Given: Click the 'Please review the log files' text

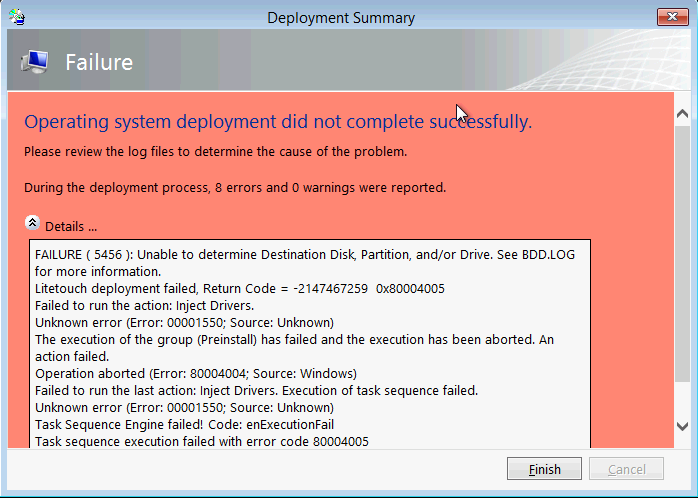Looking at the screenshot, I should [x=215, y=153].
